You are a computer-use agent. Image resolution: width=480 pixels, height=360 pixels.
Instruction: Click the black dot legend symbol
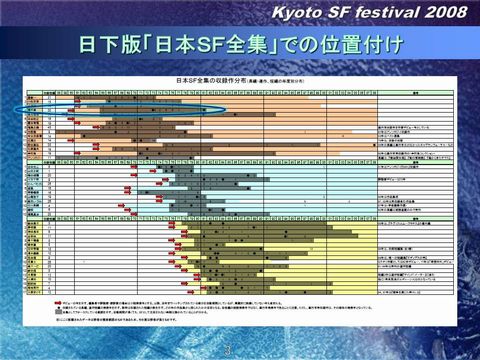59,308
